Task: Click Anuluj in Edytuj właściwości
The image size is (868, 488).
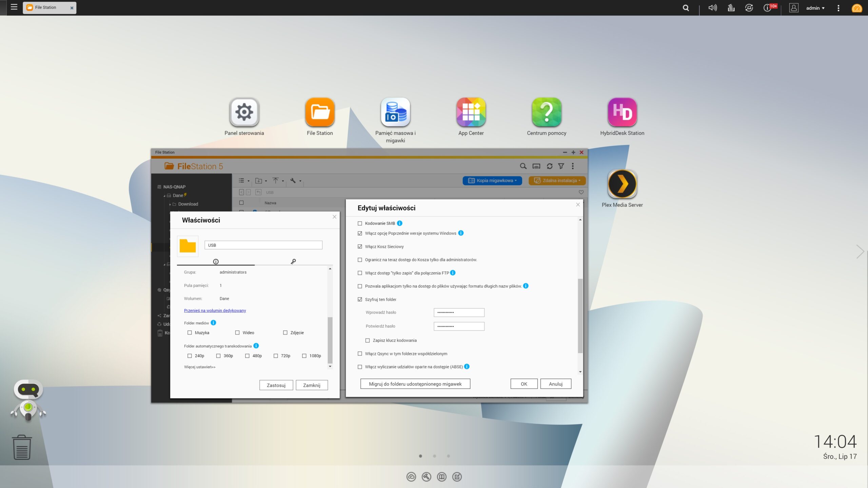Action: tap(556, 384)
